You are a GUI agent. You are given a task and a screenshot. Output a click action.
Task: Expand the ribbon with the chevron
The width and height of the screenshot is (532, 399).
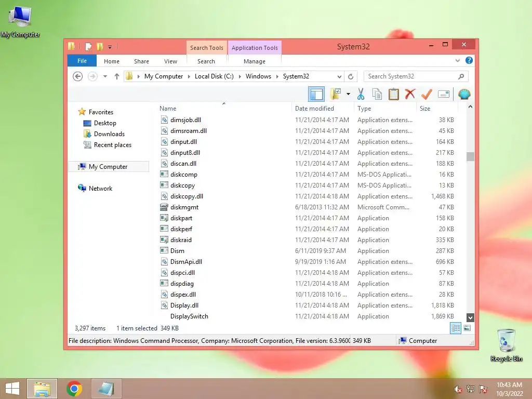pos(457,60)
